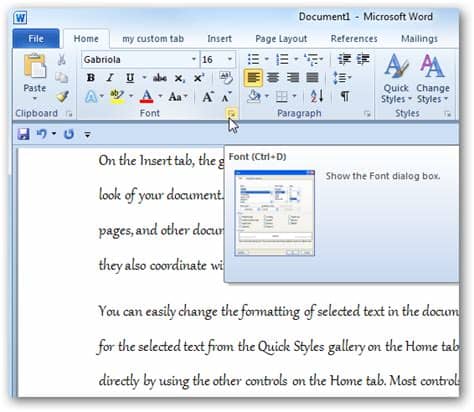474x412 pixels.
Task: Click the Sort A-Z icon
Action: [317, 97]
